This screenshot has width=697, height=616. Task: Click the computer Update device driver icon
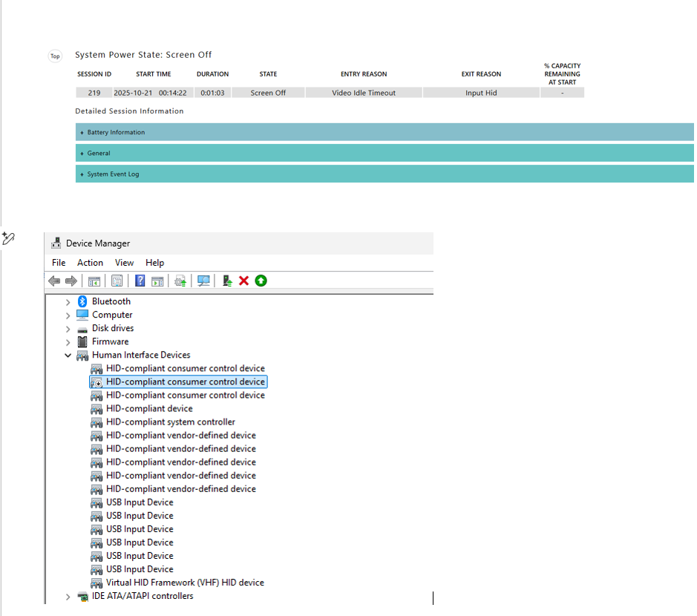click(x=227, y=281)
